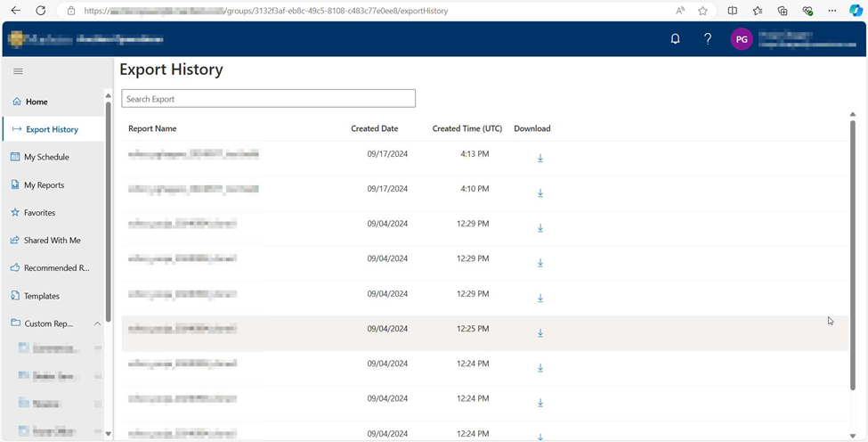Open browser settings ellipsis menu
The width and height of the screenshot is (868, 442).
tap(832, 11)
